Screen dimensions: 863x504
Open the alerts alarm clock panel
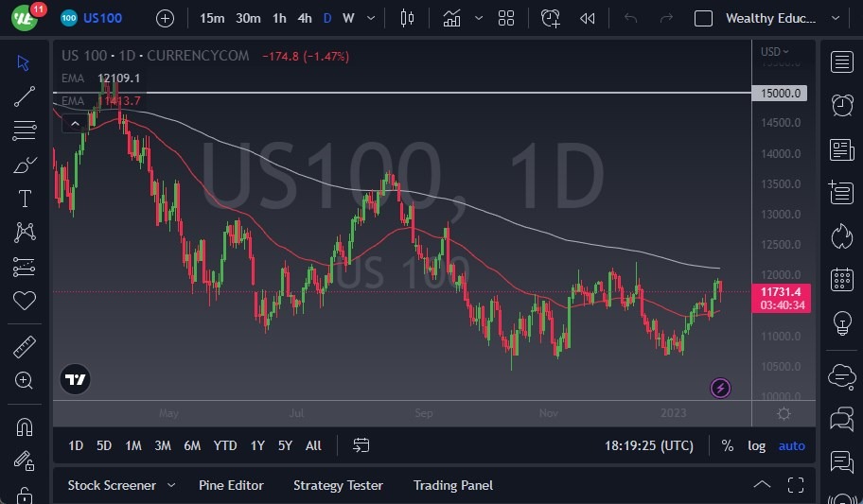click(841, 105)
